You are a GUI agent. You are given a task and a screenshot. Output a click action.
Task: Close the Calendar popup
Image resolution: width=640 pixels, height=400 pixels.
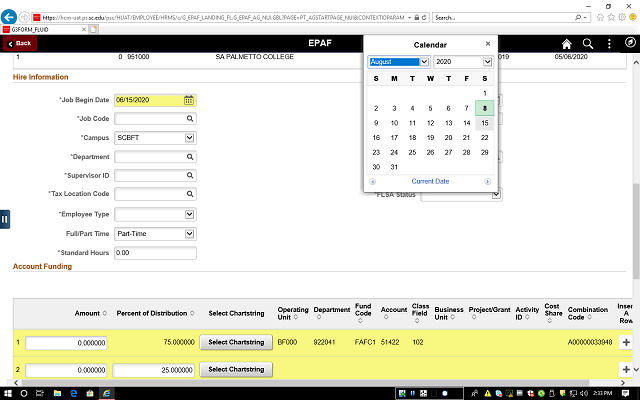(x=488, y=44)
